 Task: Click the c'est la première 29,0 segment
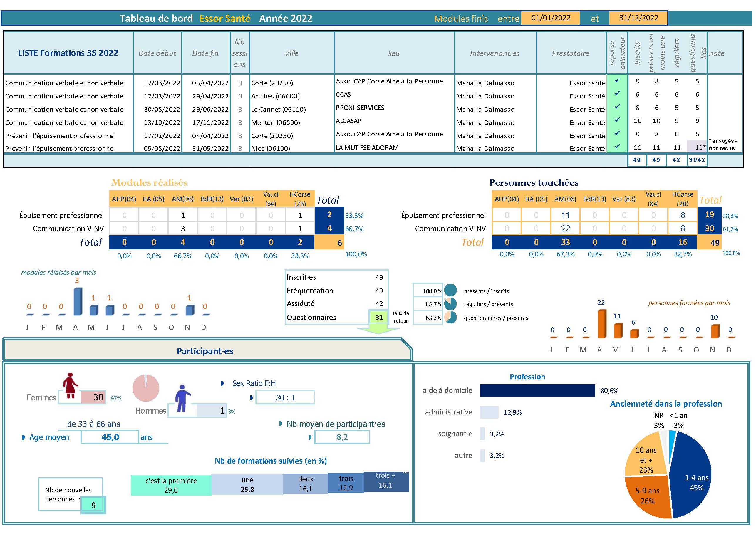[171, 485]
